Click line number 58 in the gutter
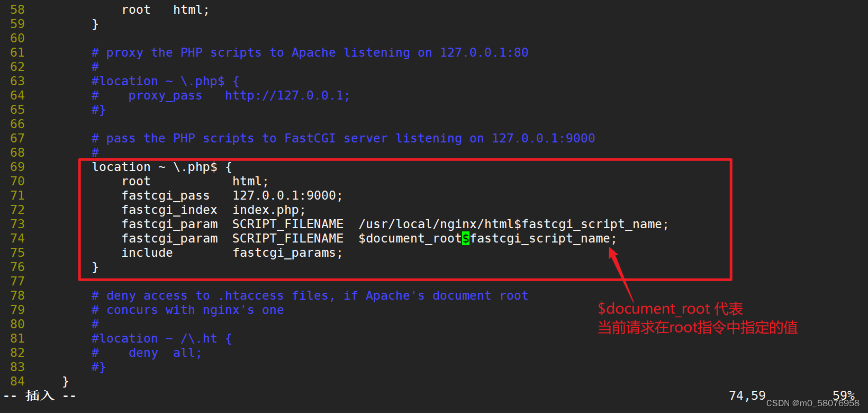This screenshot has height=413, width=868. 17,10
